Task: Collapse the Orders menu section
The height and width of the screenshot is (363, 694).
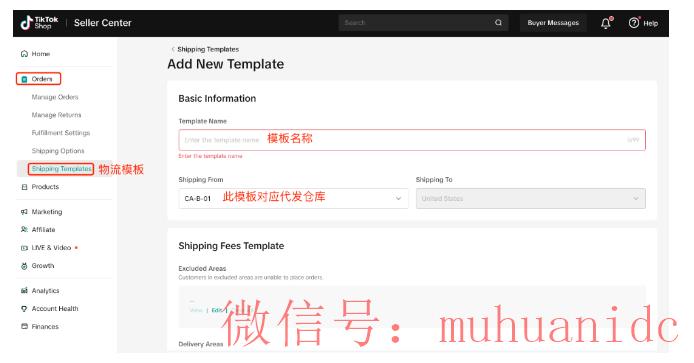Action: [x=39, y=79]
